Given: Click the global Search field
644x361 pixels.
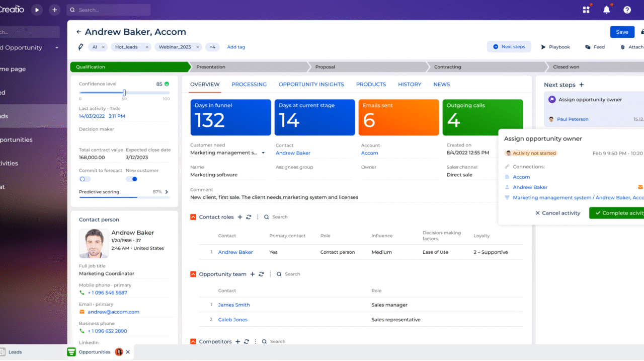Looking at the screenshot, I should (108, 10).
